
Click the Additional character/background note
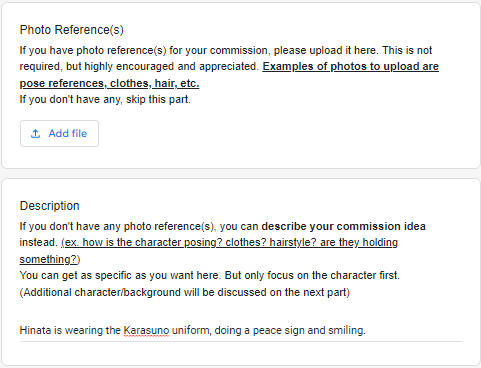(185, 292)
